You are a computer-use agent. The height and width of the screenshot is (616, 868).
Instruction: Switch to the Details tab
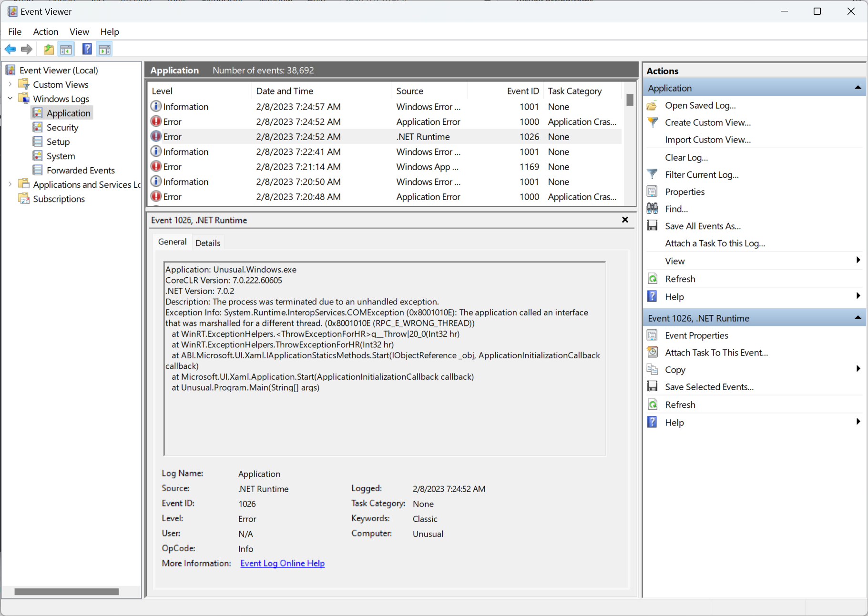tap(208, 242)
